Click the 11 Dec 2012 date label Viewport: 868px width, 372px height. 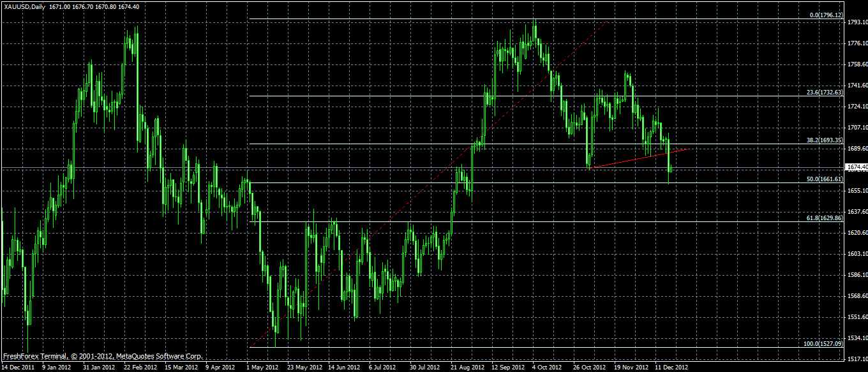point(672,368)
